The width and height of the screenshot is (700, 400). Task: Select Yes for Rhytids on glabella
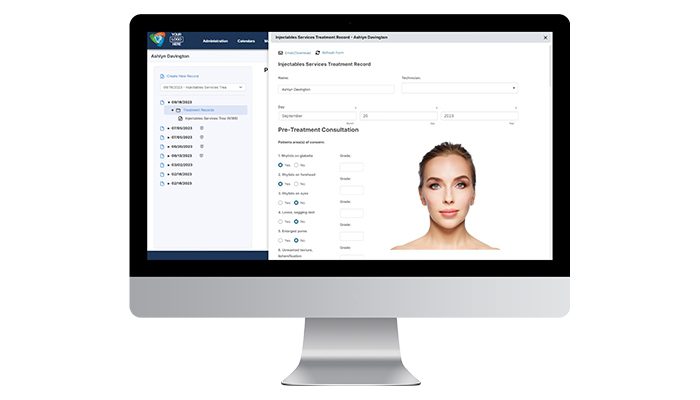pyautogui.click(x=280, y=165)
